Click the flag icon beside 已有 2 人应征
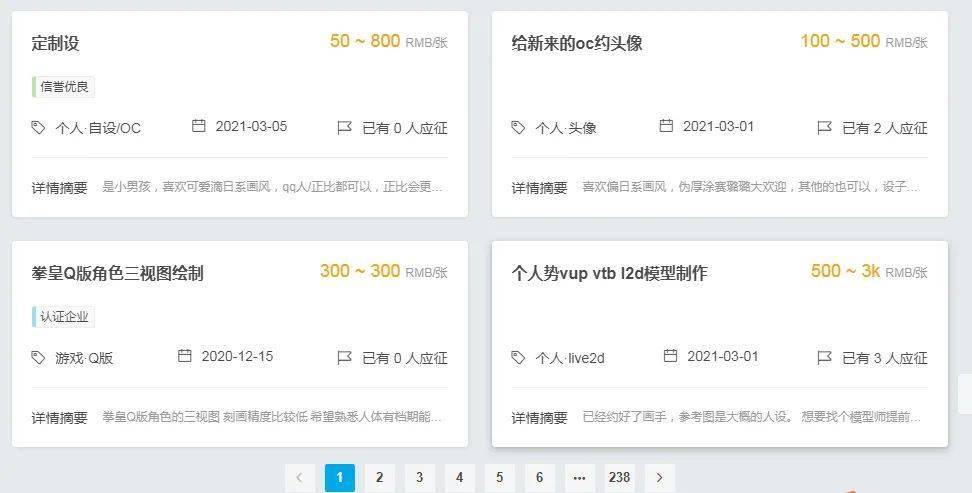 (824, 128)
